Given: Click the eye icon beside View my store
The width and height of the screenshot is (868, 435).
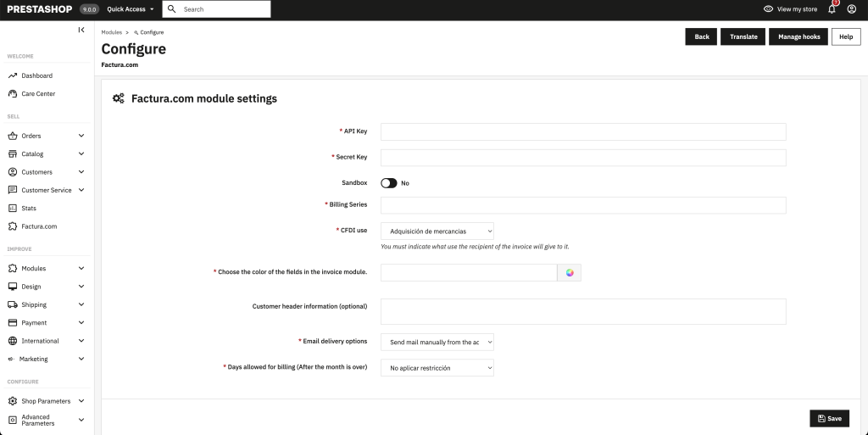Looking at the screenshot, I should click(768, 8).
